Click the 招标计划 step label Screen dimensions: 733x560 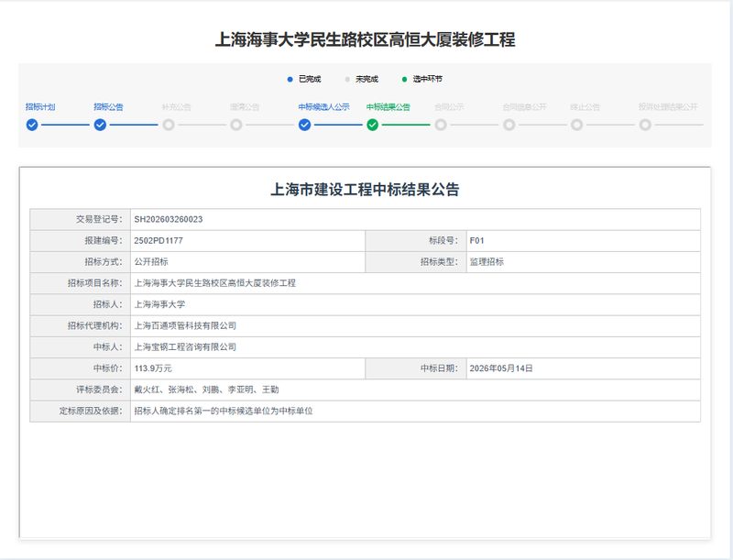point(40,107)
